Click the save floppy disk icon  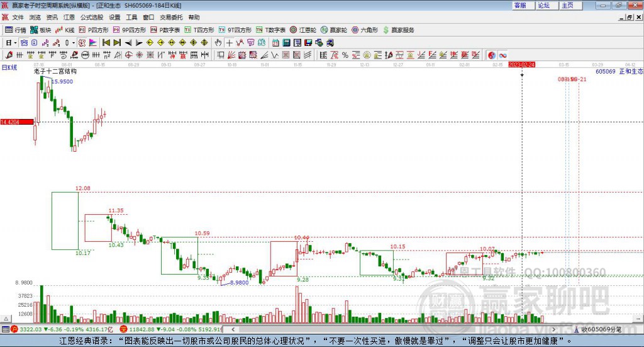(308, 43)
